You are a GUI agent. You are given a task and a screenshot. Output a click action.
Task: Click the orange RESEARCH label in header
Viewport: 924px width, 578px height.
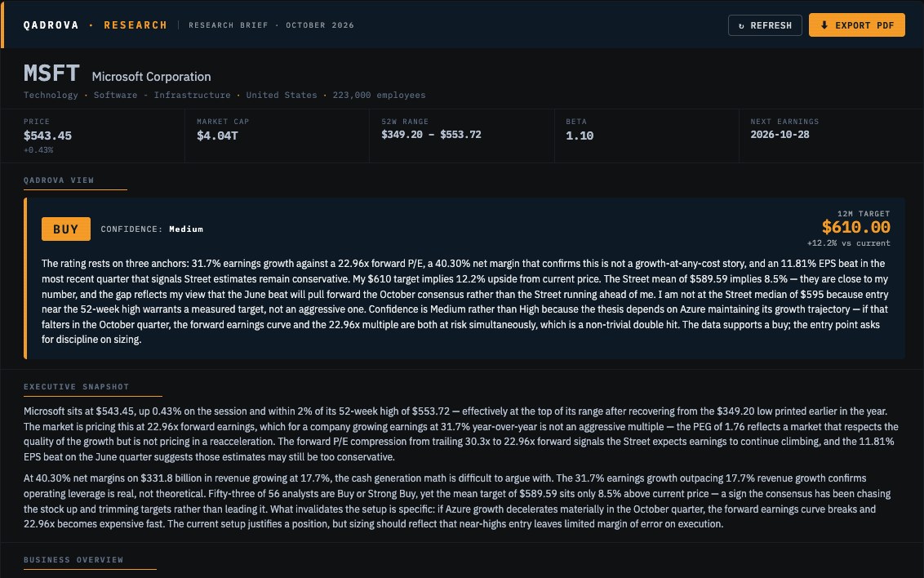click(135, 25)
